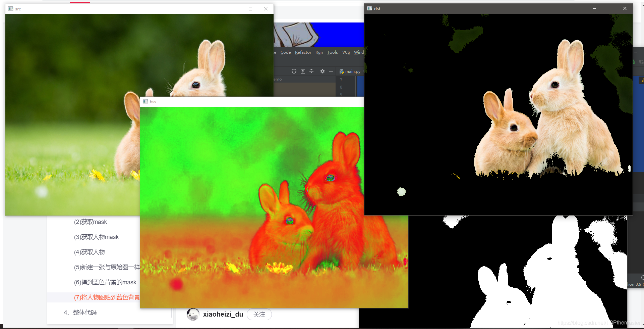Maximize the dst image window

pyautogui.click(x=609, y=8)
